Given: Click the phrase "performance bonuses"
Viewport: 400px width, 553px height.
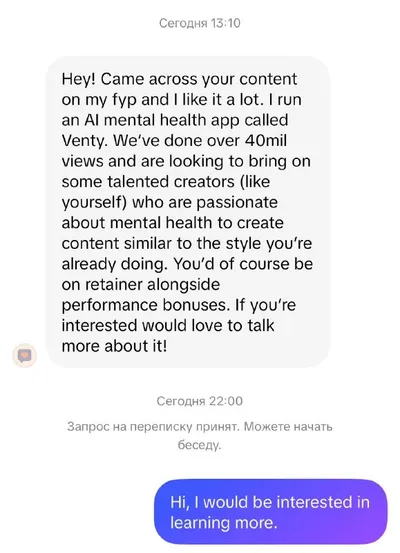Looking at the screenshot, I should click(x=145, y=305).
